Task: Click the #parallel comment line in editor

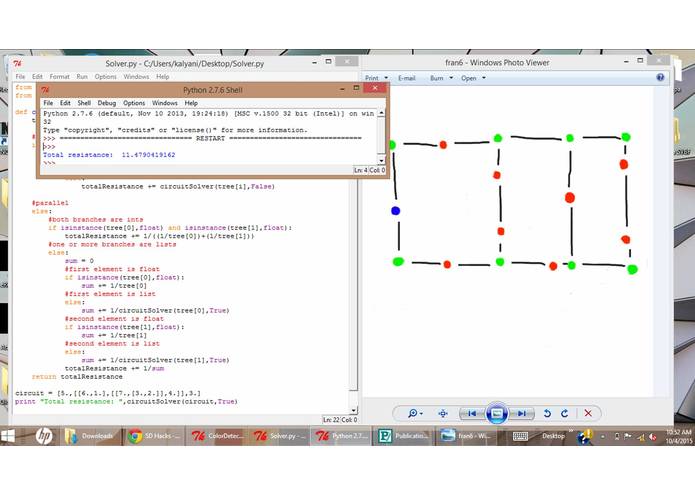Action: tap(50, 203)
